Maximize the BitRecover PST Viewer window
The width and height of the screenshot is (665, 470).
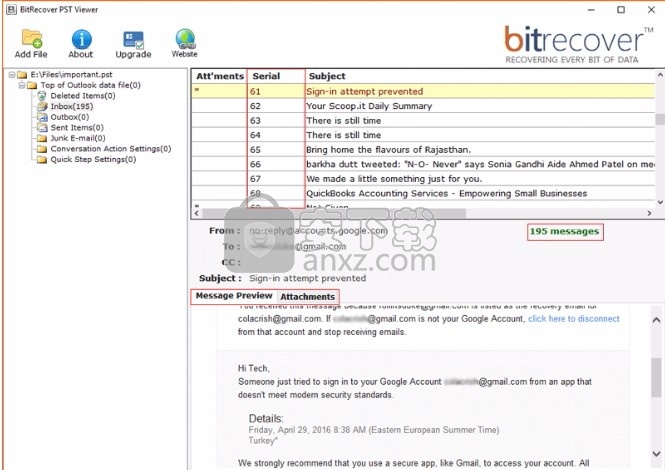[621, 10]
